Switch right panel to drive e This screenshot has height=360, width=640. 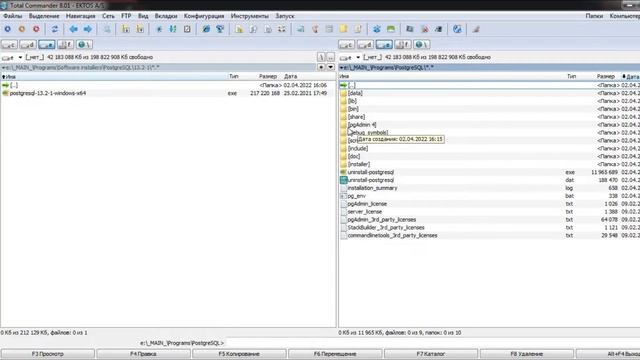pyautogui.click(x=384, y=44)
